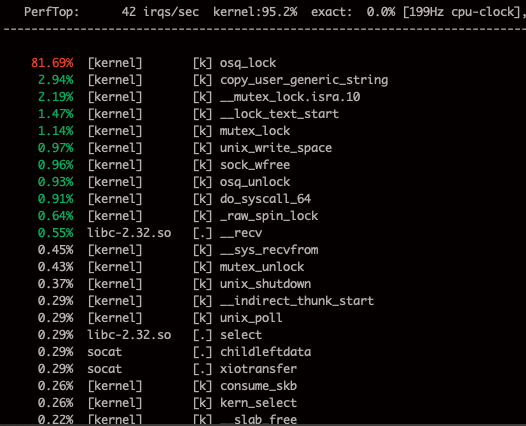Select the 1.47% value

click(x=55, y=114)
